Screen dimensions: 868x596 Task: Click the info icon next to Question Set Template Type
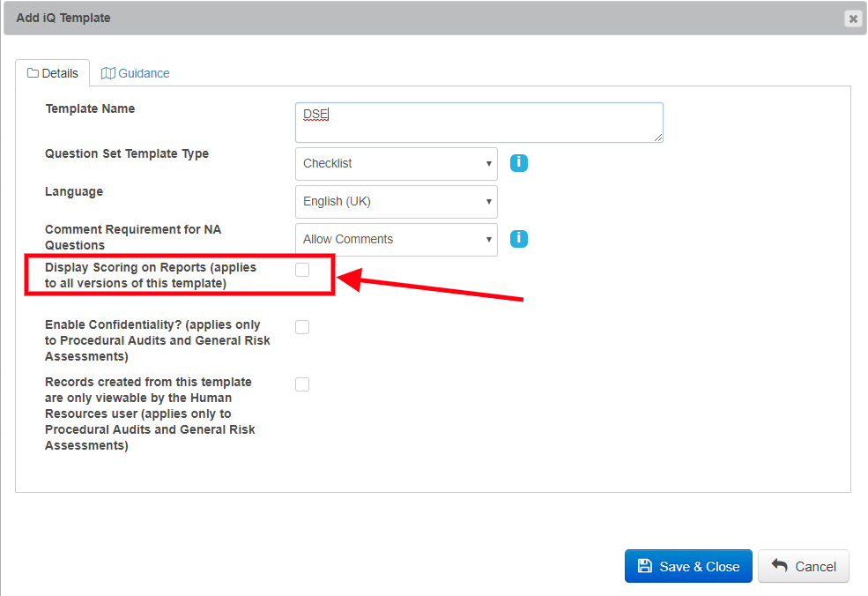click(x=518, y=163)
